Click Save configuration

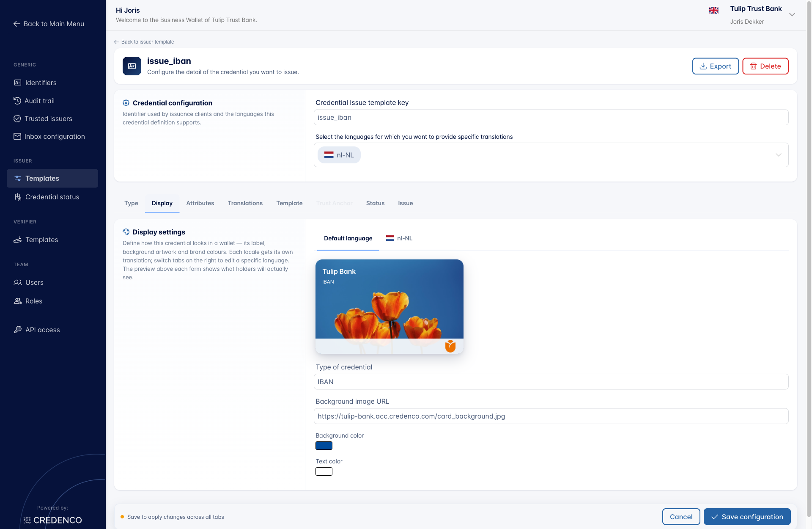(x=747, y=517)
